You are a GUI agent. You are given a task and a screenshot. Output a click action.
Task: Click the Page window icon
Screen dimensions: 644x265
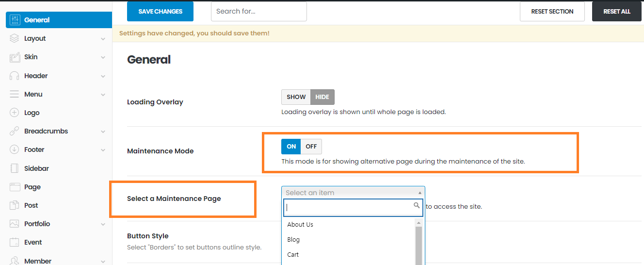coord(15,187)
